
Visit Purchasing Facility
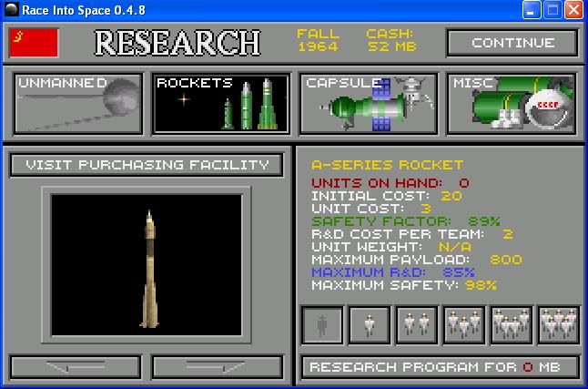click(x=147, y=165)
